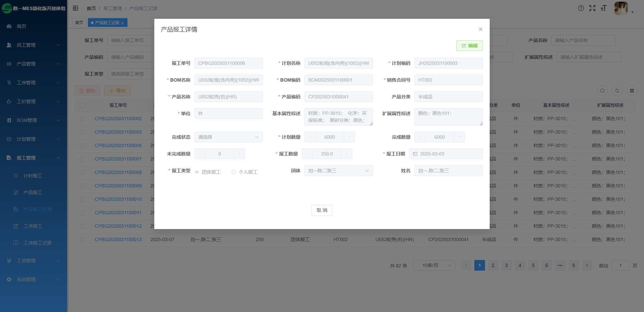644x312 pixels.
Task: Toggle fullscreen mode icon
Action: (592, 8)
